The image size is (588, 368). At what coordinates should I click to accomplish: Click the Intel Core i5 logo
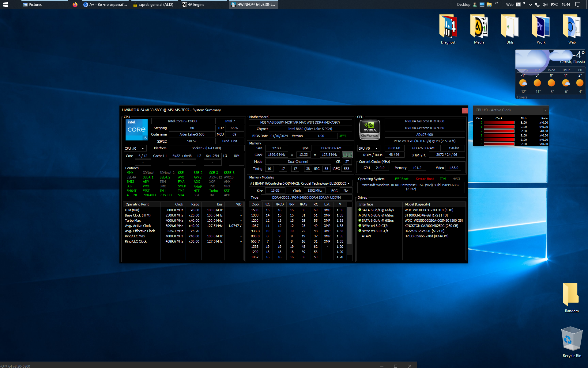[x=137, y=130]
